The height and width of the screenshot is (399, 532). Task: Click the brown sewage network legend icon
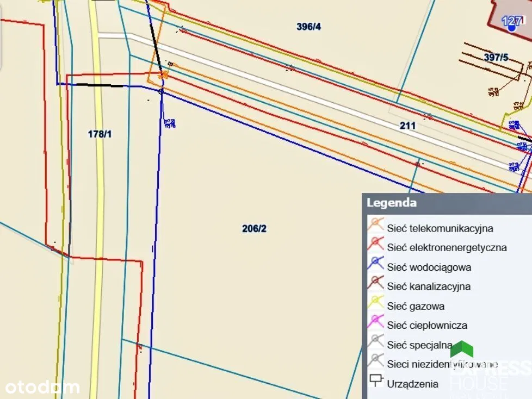pyautogui.click(x=376, y=283)
